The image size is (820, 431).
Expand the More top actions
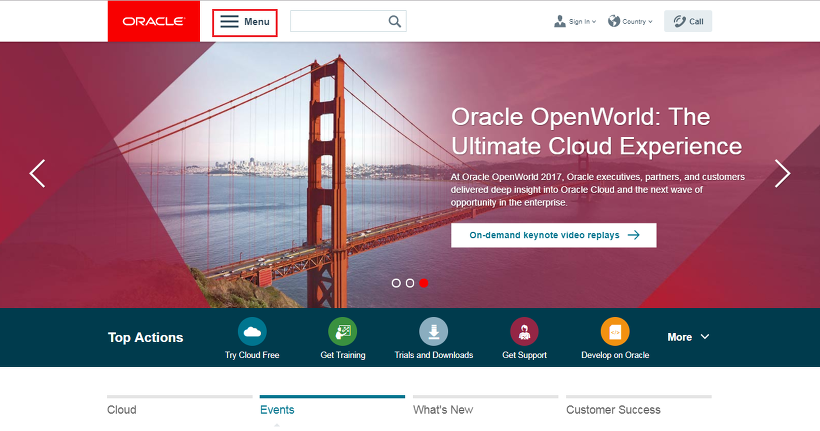688,337
